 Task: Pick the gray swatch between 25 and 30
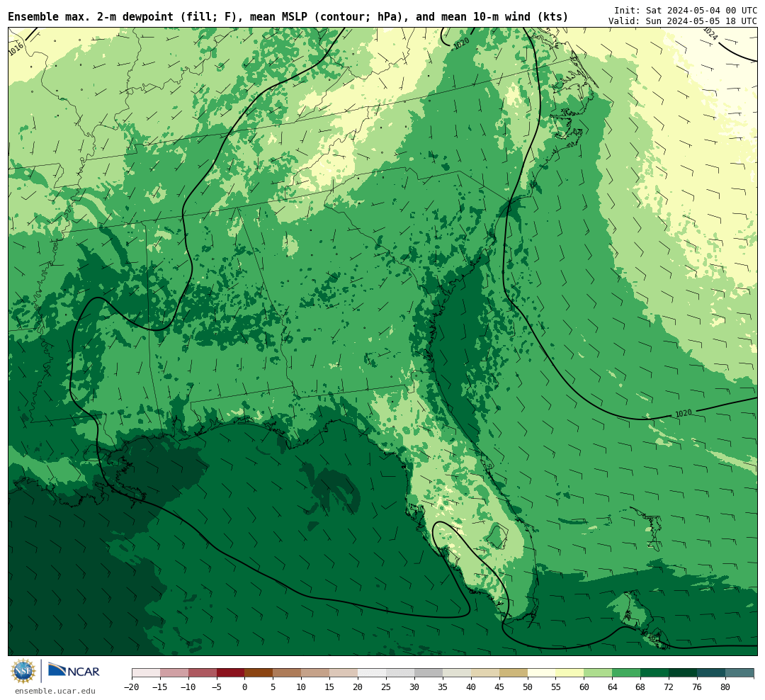point(400,673)
